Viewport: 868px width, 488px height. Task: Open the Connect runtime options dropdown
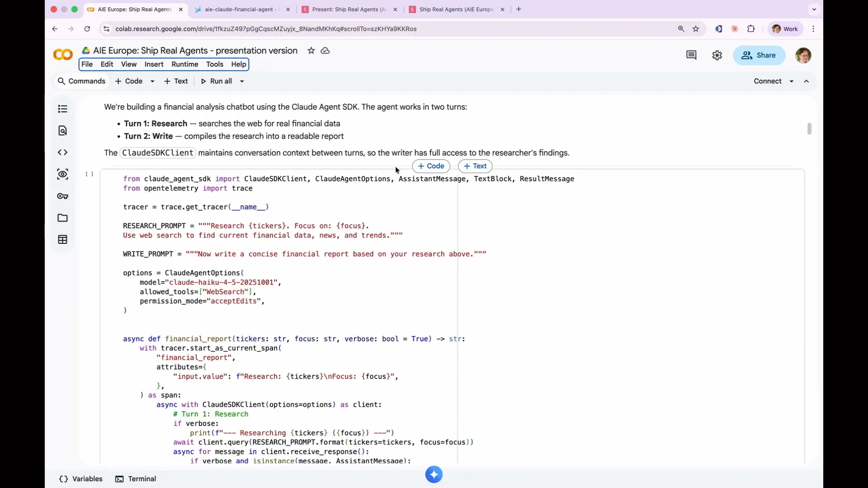[x=792, y=81]
